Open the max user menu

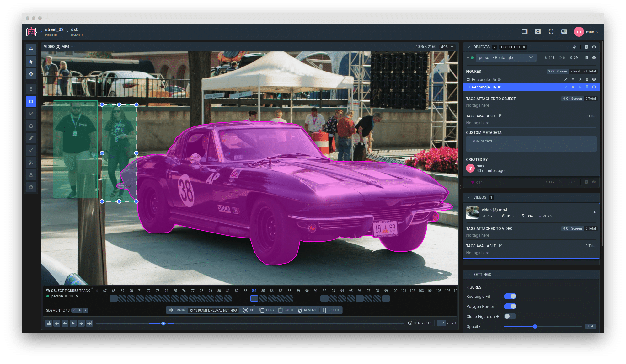click(586, 32)
